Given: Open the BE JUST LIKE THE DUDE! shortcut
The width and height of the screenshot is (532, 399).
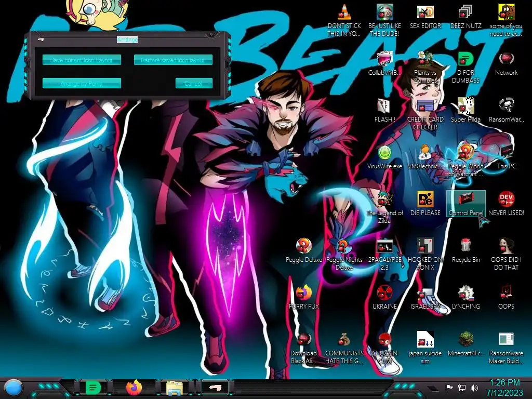Looking at the screenshot, I should point(384,20).
